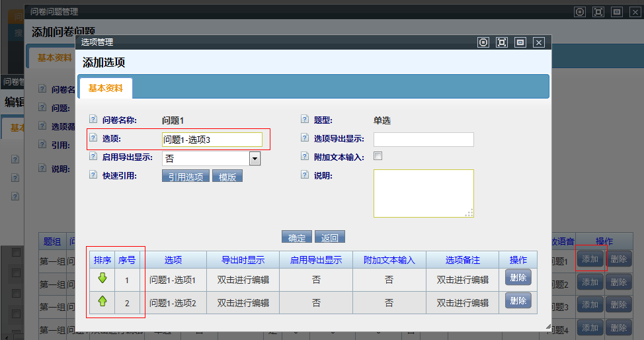Move 问题1-选项1 down with green arrow
Viewport: 644px width, 340px height.
tap(102, 278)
